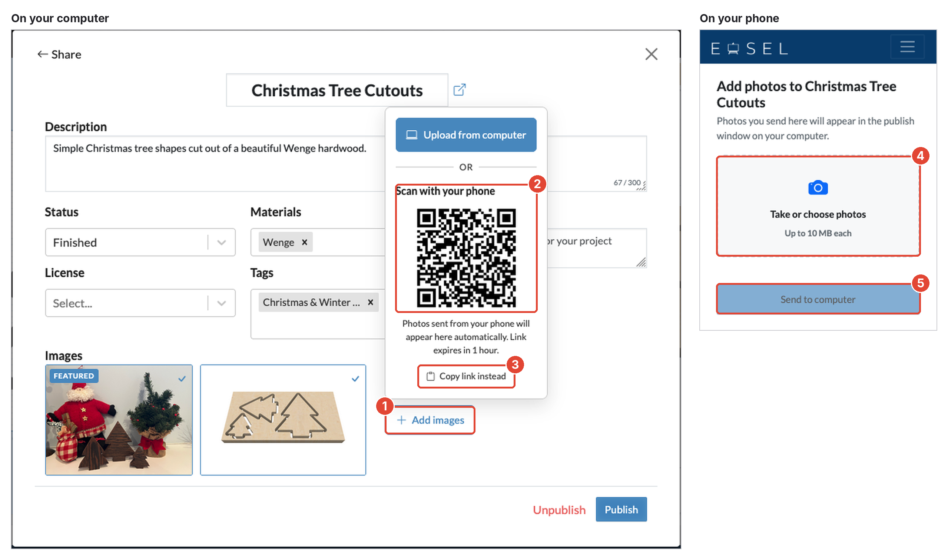948x560 pixels.
Task: Open the License Select dropdown
Action: 140,303
